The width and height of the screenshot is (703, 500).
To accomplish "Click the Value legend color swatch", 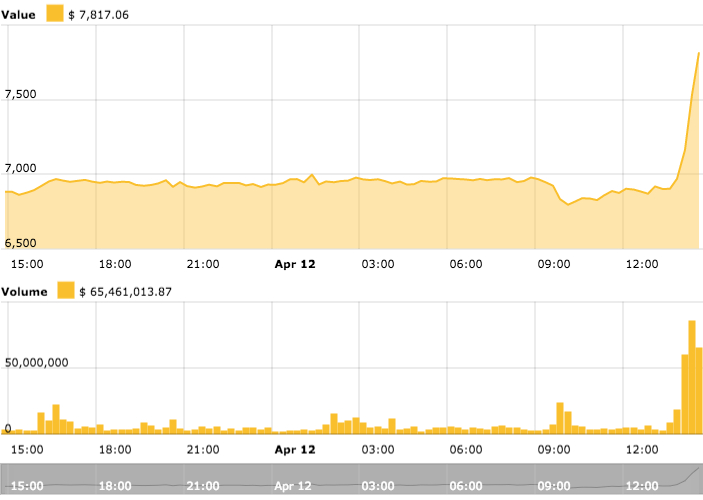I will [55, 13].
